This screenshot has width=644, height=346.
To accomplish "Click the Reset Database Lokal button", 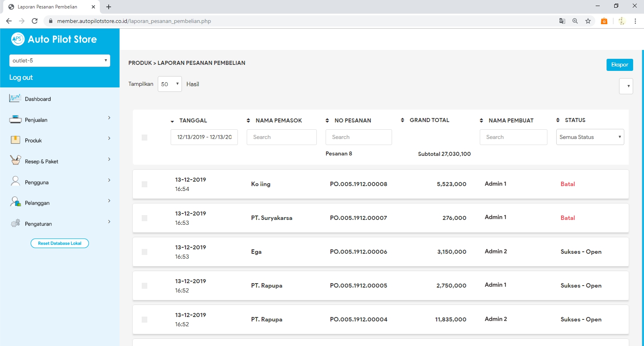I will pos(60,243).
